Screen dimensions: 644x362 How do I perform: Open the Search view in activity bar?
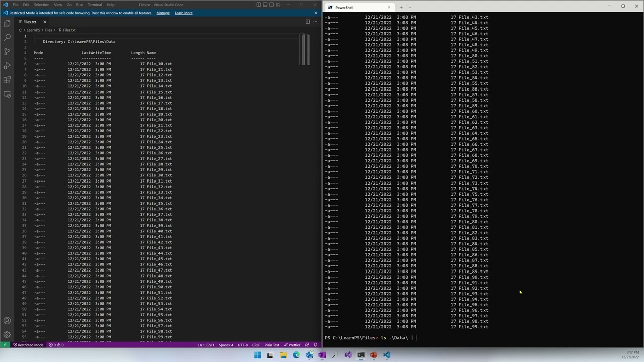[x=7, y=37]
